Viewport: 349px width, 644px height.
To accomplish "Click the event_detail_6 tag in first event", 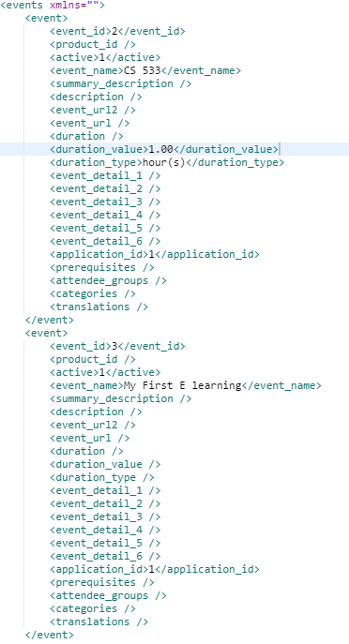I will tap(105, 242).
